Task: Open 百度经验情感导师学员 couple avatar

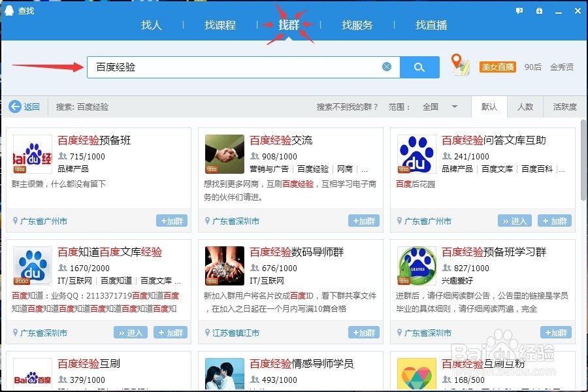Action: [x=225, y=373]
